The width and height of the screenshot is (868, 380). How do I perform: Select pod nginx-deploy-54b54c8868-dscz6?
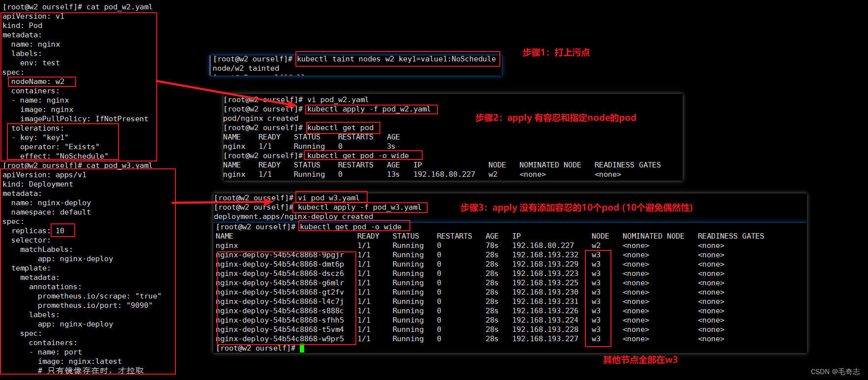click(x=280, y=273)
